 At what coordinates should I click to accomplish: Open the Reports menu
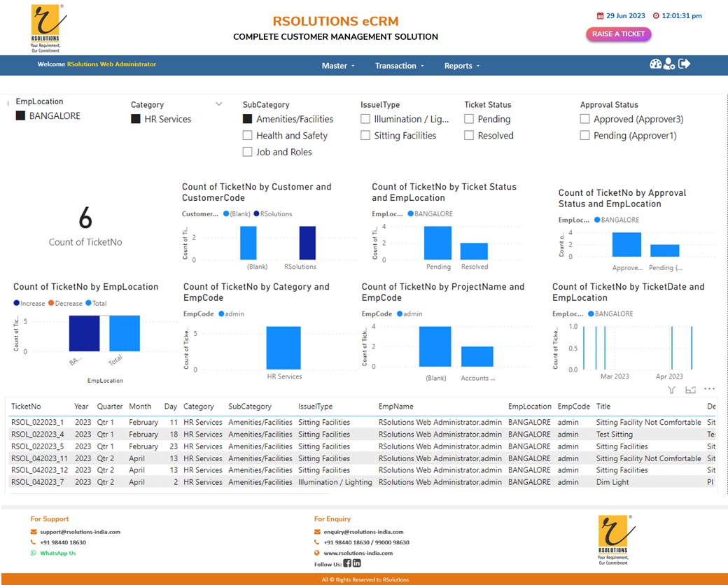click(x=462, y=66)
